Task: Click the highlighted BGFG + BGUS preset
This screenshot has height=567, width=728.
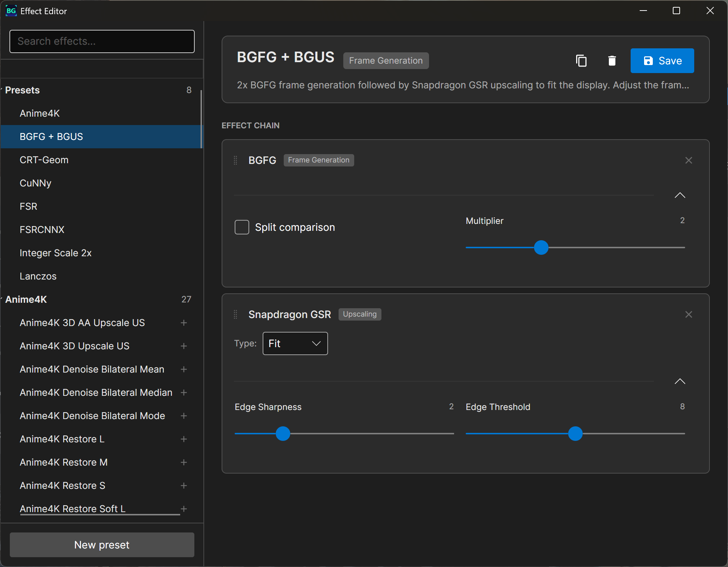Action: tap(101, 137)
